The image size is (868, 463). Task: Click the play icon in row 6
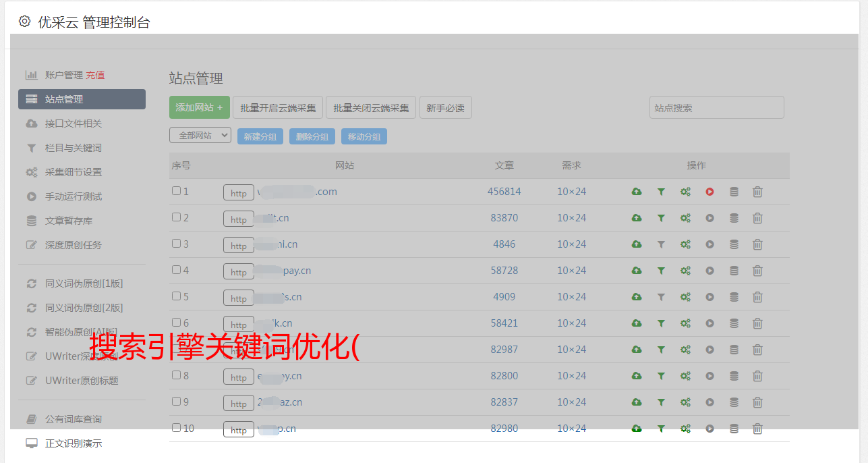click(710, 323)
